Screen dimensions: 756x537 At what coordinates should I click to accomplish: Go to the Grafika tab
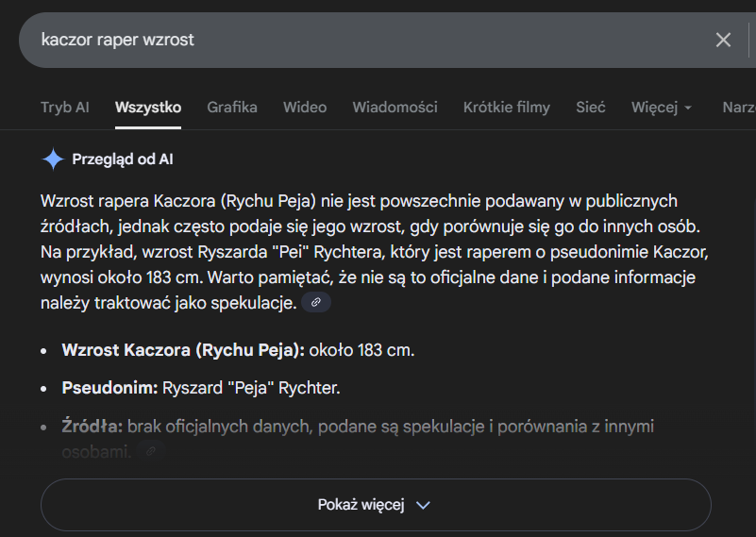[x=232, y=108]
